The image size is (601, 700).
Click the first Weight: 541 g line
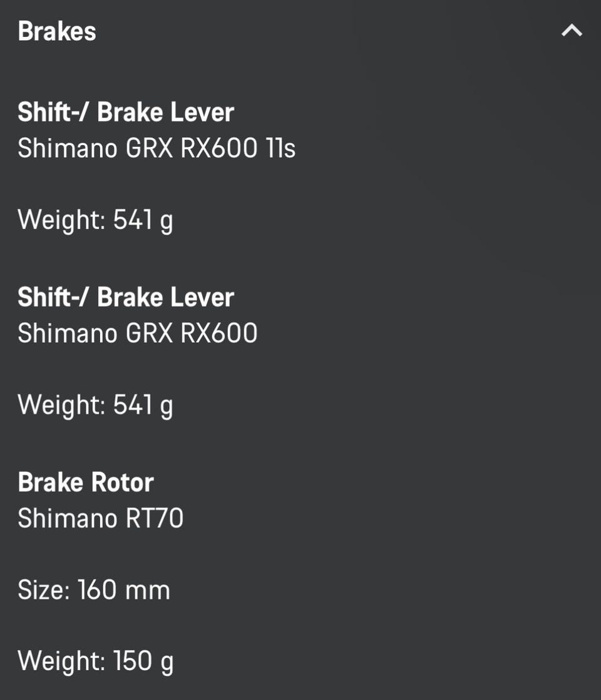coord(95,220)
